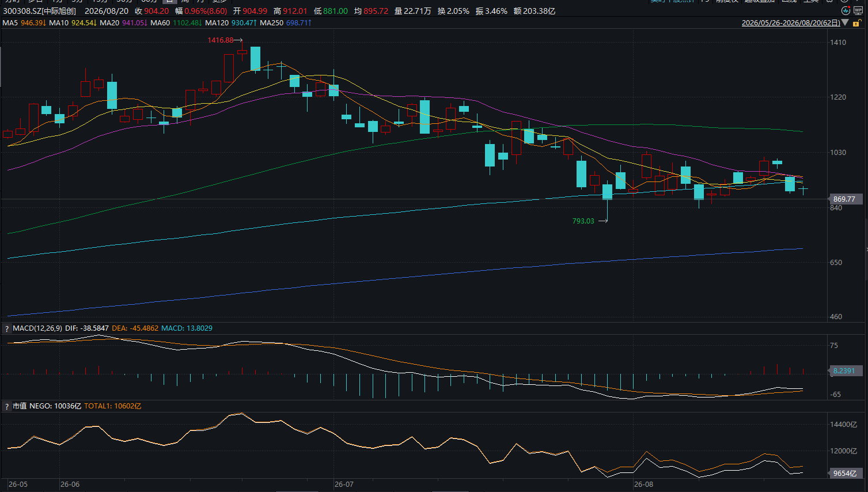This screenshot has height=492, width=868.
Task: Click the 1030 price axis label
Action: (838, 153)
